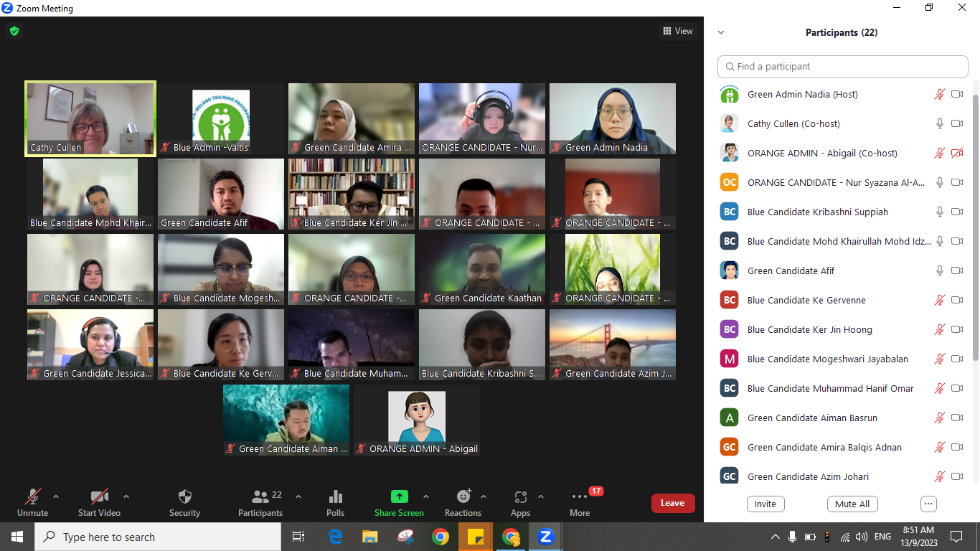
Task: Click the Mute All button
Action: click(x=852, y=504)
